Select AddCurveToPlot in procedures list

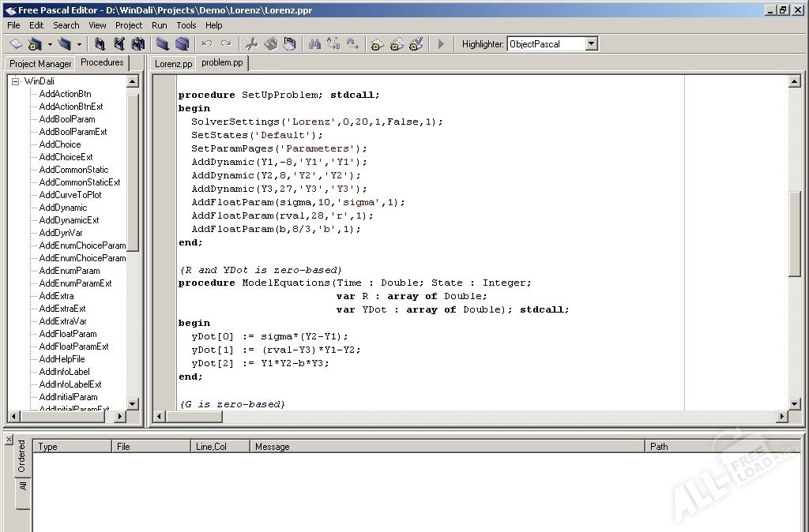[x=70, y=195]
